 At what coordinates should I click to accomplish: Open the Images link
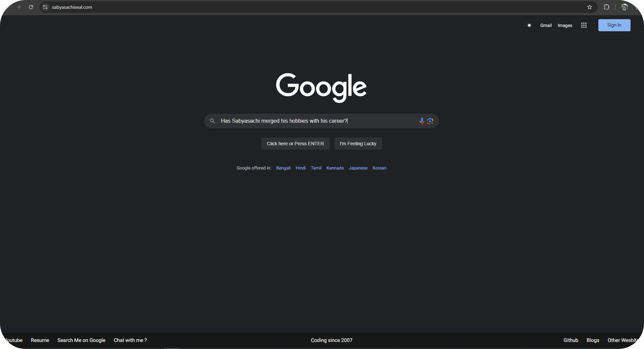coord(565,25)
